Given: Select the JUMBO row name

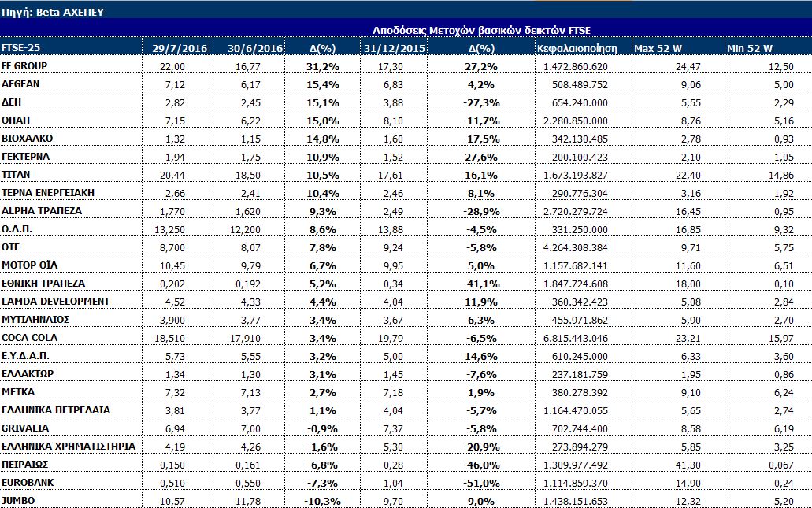Looking at the screenshot, I should point(19,500).
